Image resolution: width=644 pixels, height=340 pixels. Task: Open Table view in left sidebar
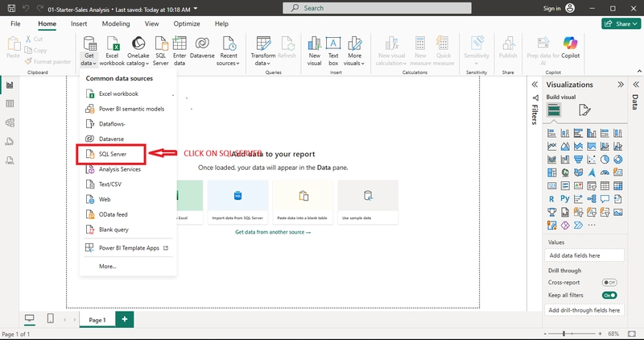tap(10, 104)
